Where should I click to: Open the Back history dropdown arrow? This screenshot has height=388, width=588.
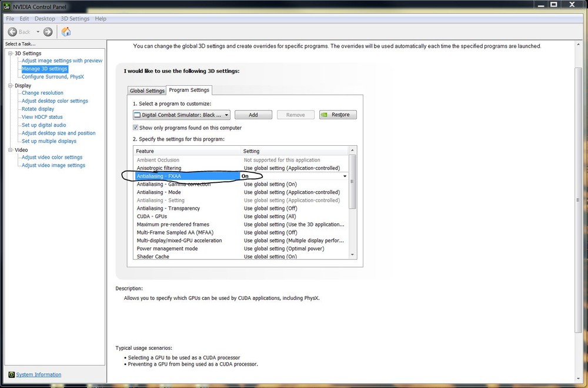(x=38, y=32)
